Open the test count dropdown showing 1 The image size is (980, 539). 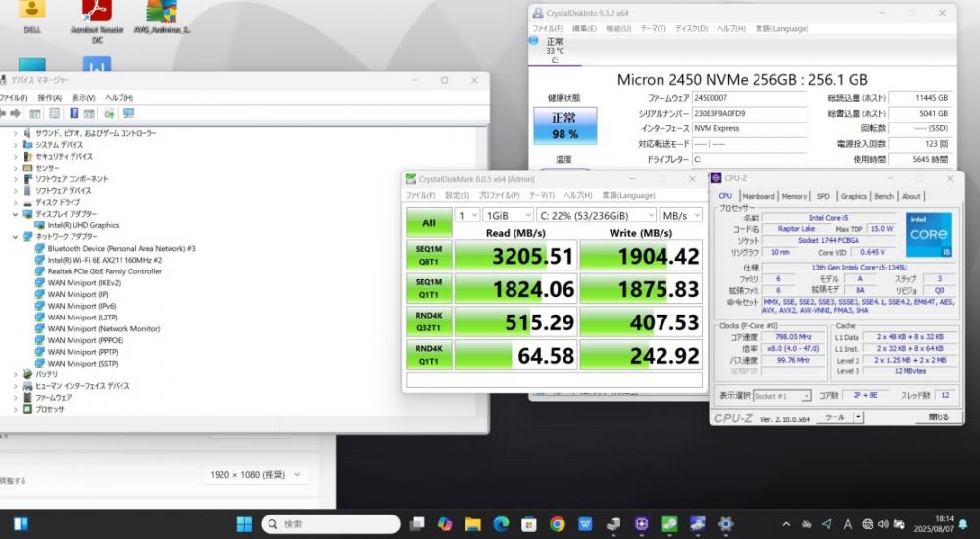click(x=466, y=215)
